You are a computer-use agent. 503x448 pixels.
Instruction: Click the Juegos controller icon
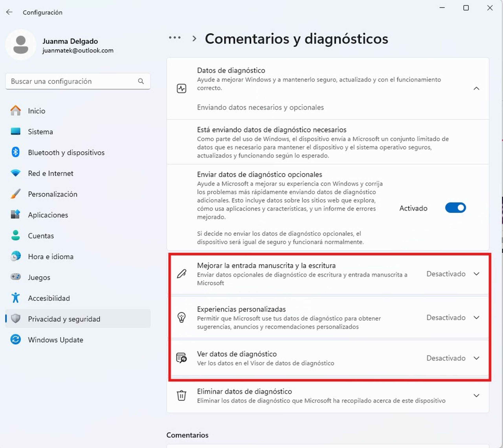(x=16, y=277)
